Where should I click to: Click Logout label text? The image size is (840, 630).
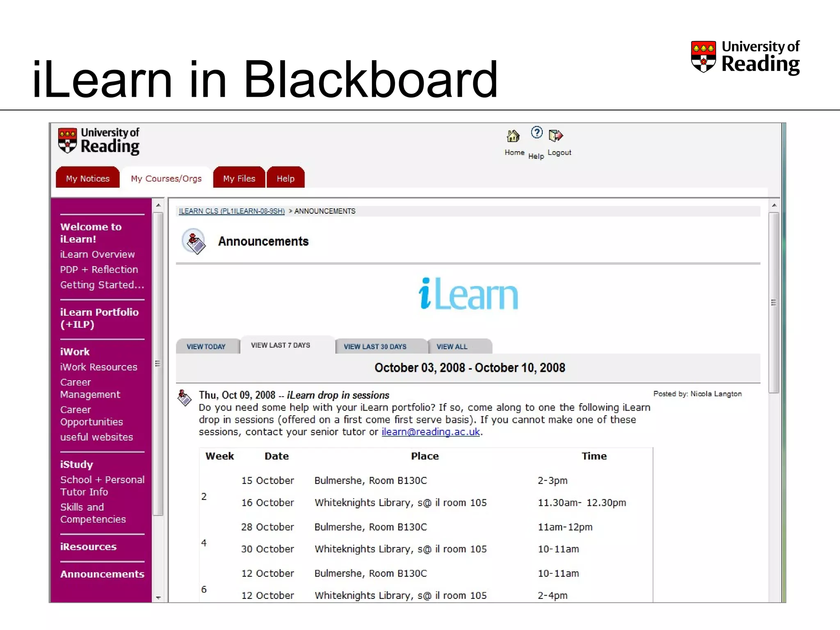(x=559, y=153)
